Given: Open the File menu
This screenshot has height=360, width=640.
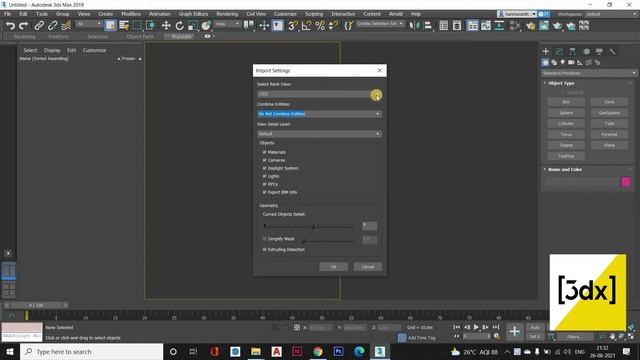Looking at the screenshot, I should click(x=7, y=14).
